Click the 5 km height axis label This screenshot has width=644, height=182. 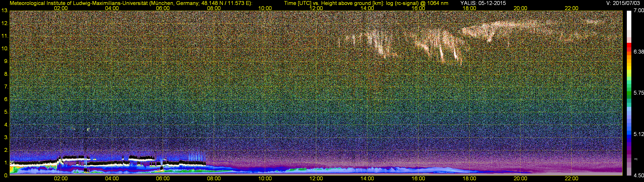6,112
